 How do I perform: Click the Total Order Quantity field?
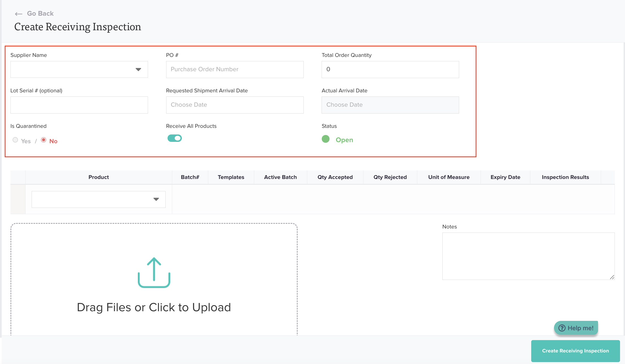point(390,70)
